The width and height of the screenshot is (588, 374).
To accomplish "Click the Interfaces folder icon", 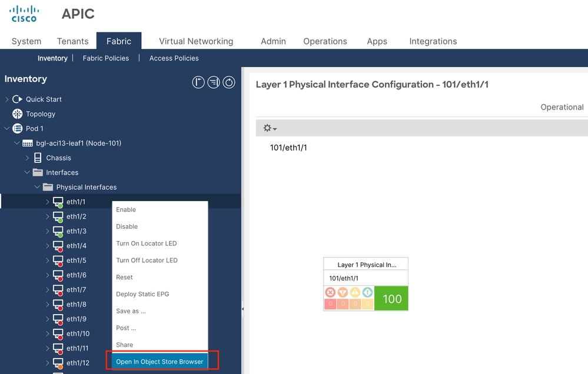I will click(38, 172).
